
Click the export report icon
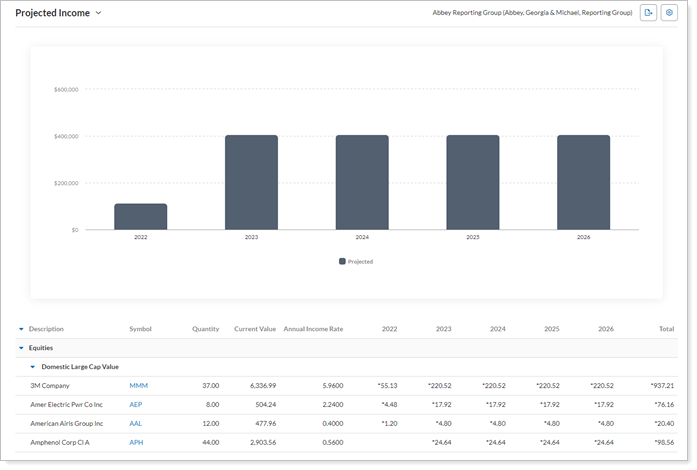pos(649,13)
